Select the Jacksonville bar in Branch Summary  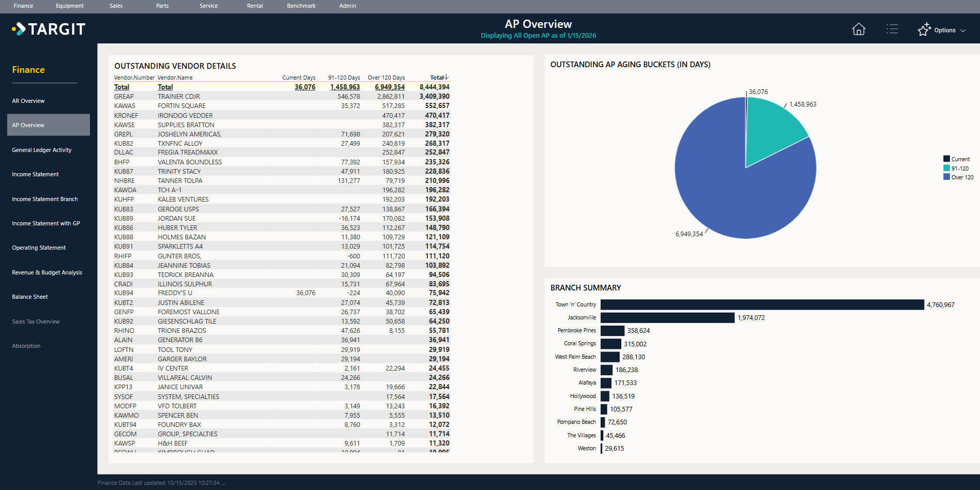tap(667, 317)
